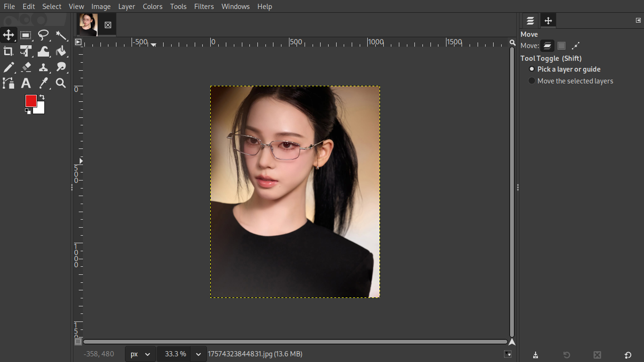
Task: Open the unit 'px' dropdown
Action: tap(140, 354)
